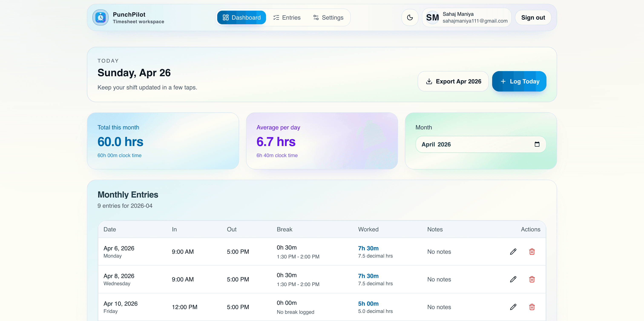Viewport: 644px width, 321px height.
Task: Click the Actions column header
Action: coord(530,229)
